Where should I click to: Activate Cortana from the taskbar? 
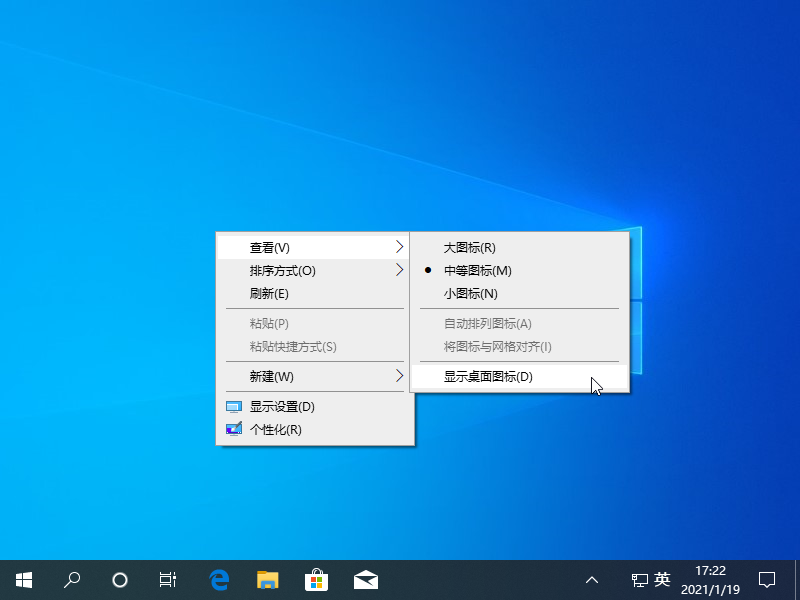pos(119,580)
